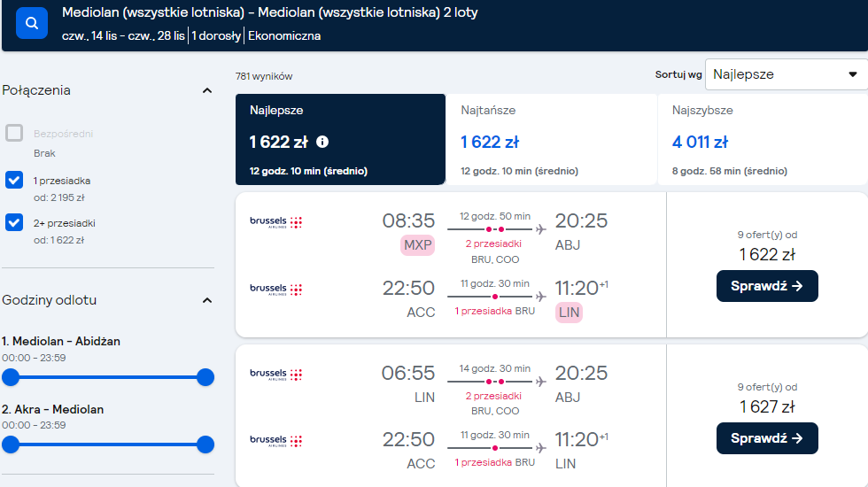Click the plane icon on 12 godz. 50 min route
The image size is (868, 487).
pyautogui.click(x=541, y=229)
